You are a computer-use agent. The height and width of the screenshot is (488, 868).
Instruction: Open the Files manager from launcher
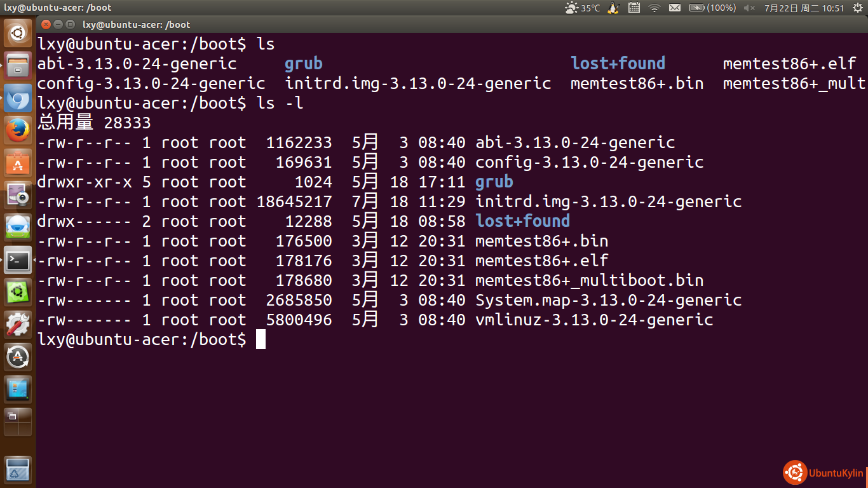[18, 65]
